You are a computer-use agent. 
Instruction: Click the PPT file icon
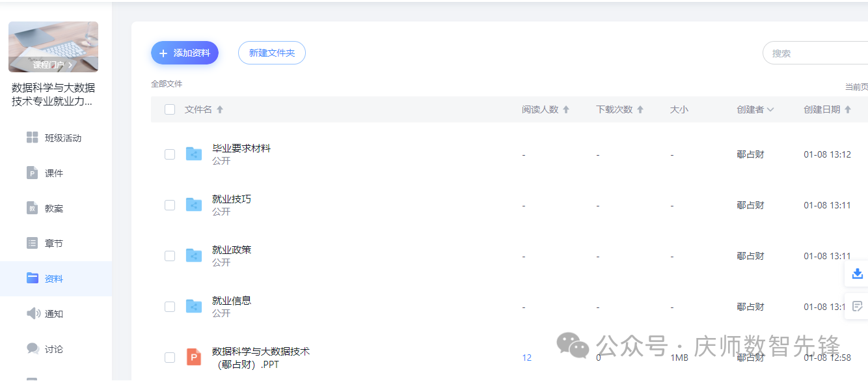(193, 357)
